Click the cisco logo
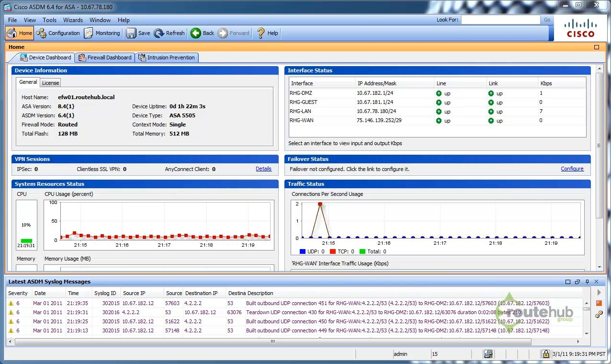The width and height of the screenshot is (611, 364). [x=580, y=28]
